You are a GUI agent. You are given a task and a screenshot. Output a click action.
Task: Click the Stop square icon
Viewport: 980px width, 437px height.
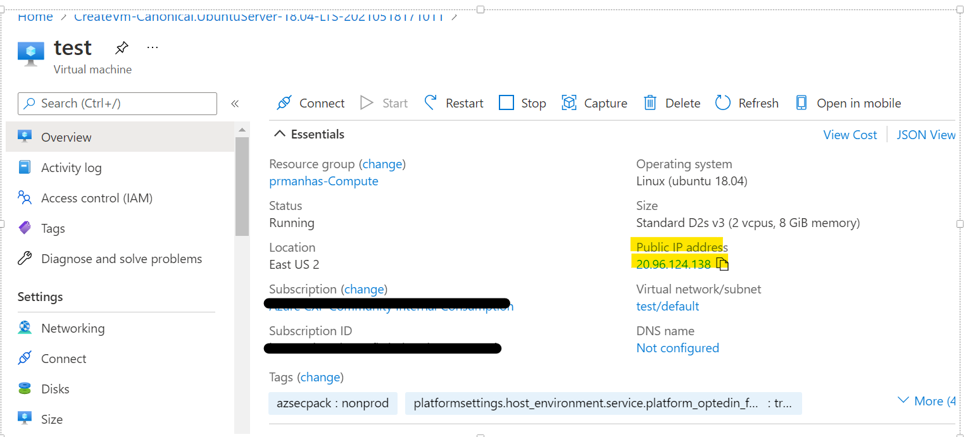click(x=506, y=103)
